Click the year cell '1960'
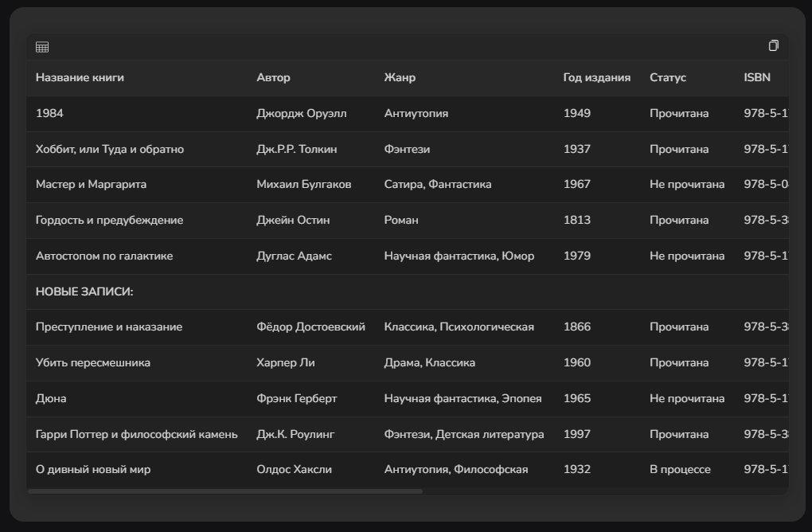The height and width of the screenshot is (532, 812). [577, 362]
